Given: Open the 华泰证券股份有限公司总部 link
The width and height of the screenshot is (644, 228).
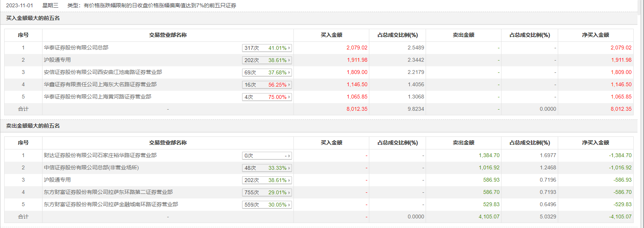Looking at the screenshot, I should click(x=76, y=48).
